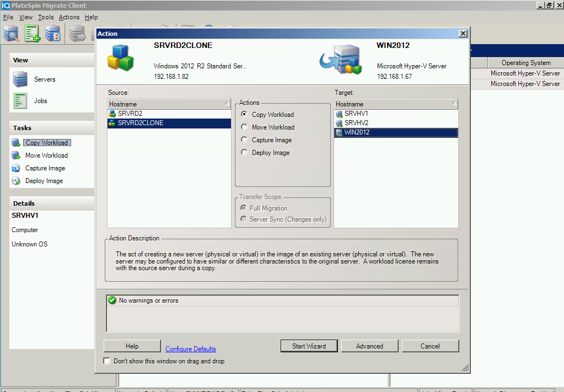Select Move Workload action radio button
This screenshot has height=392, width=564.
(x=244, y=127)
